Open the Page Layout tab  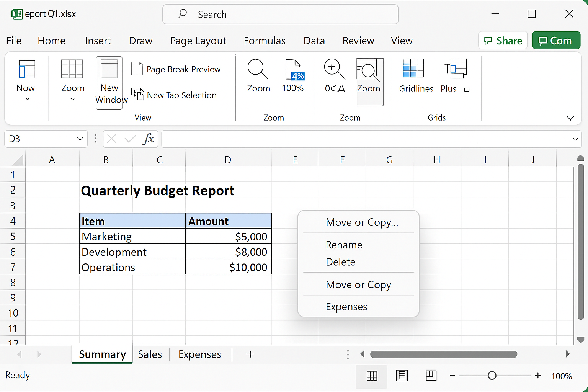click(x=198, y=41)
